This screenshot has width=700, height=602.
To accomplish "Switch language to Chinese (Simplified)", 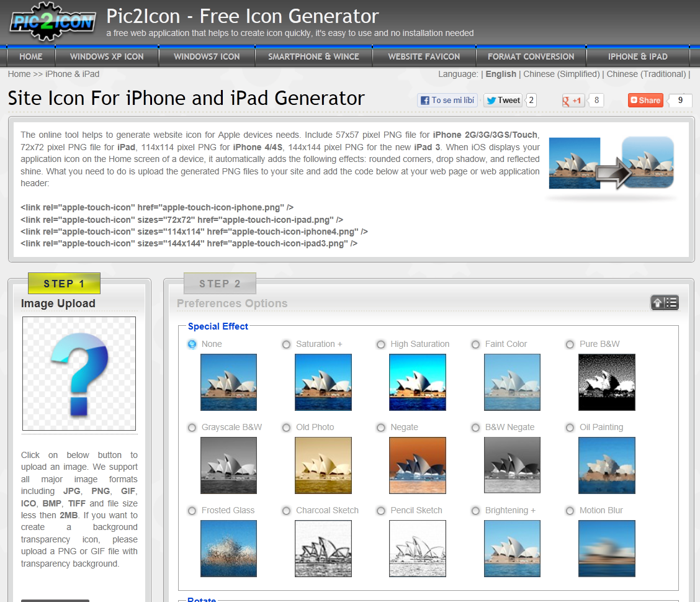I will pos(561,74).
